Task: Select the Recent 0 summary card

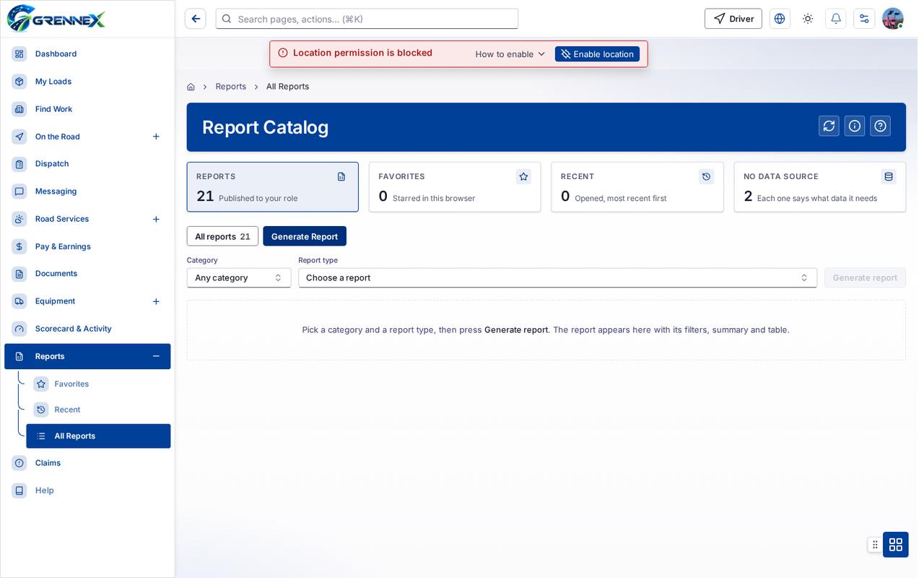Action: [x=637, y=187]
